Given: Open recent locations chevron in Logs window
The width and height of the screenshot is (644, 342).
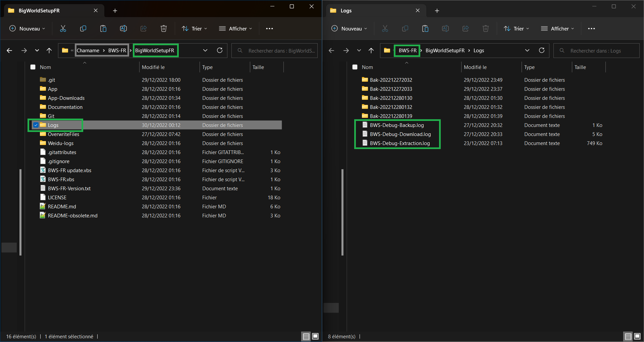Looking at the screenshot, I should [x=359, y=51].
